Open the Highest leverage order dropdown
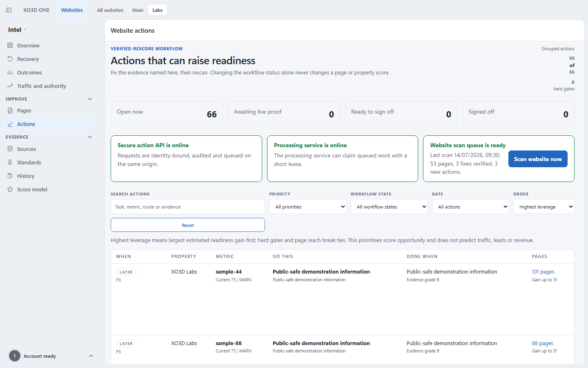This screenshot has height=368, width=588. pyautogui.click(x=544, y=206)
